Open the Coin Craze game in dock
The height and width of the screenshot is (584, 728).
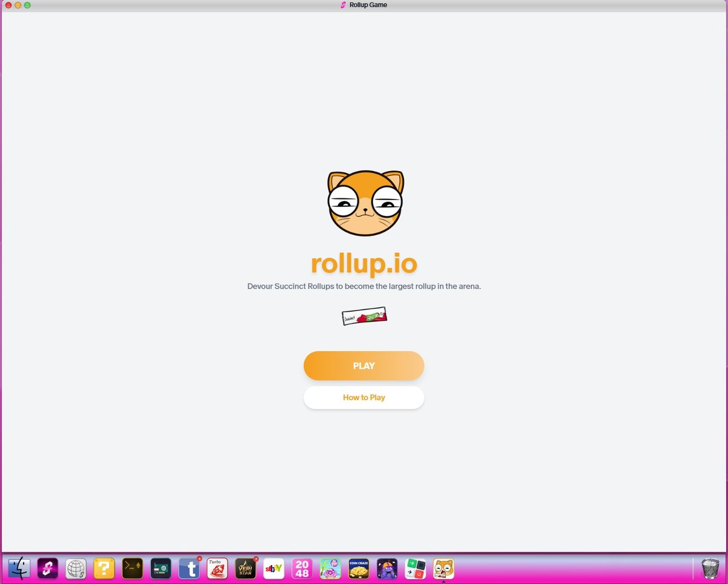point(359,568)
